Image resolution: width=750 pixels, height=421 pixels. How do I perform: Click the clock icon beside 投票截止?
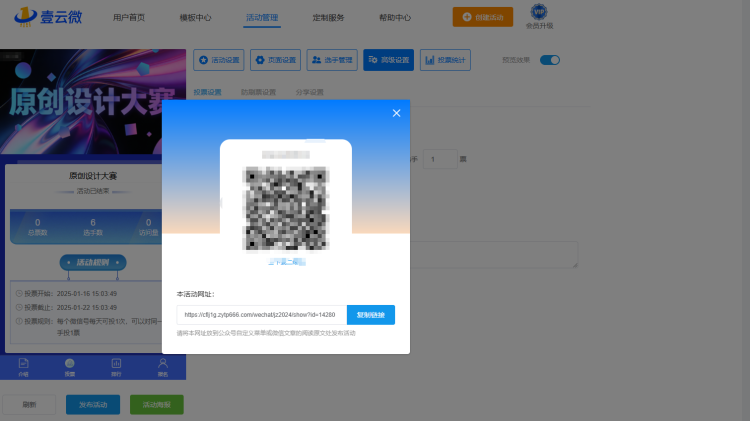[x=19, y=307]
